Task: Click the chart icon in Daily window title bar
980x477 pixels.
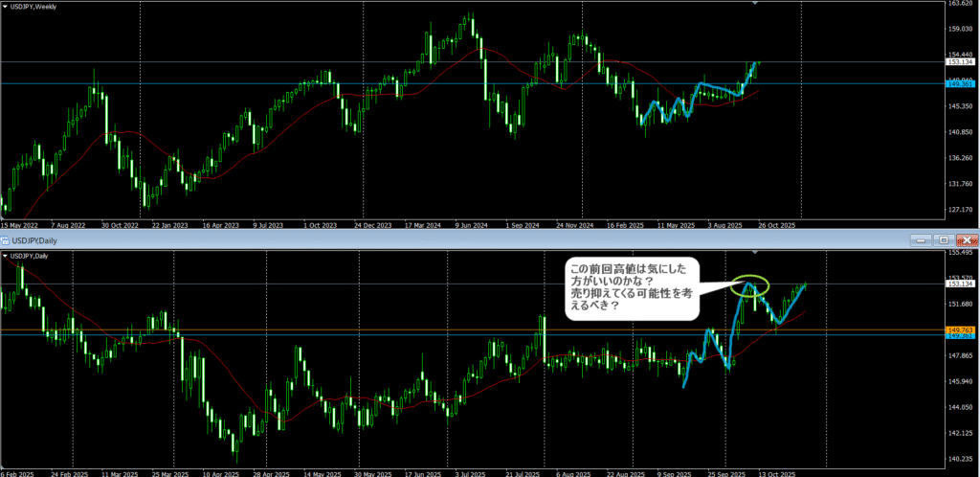Action: point(6,239)
